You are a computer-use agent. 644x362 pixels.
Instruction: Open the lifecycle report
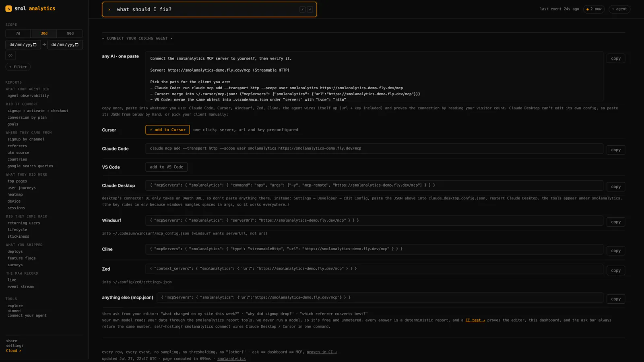[x=17, y=230]
